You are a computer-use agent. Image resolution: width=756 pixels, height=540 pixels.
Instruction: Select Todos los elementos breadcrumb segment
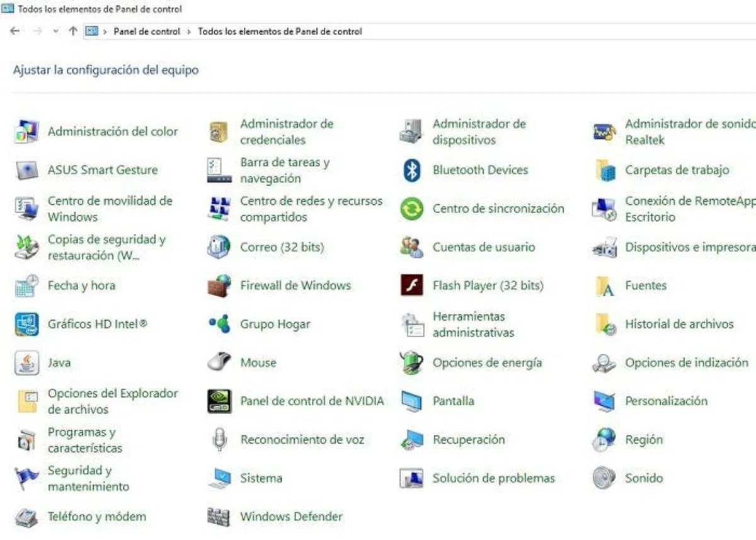(280, 32)
